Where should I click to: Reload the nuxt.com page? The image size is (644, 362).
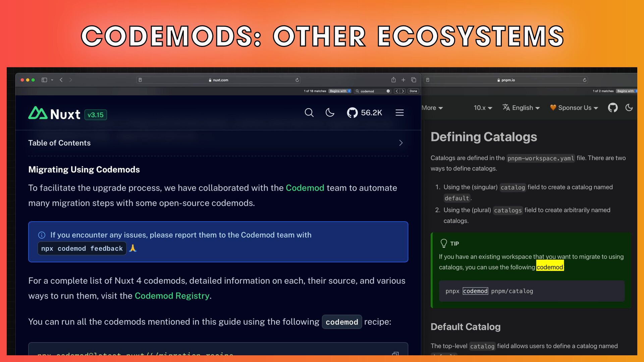[297, 80]
